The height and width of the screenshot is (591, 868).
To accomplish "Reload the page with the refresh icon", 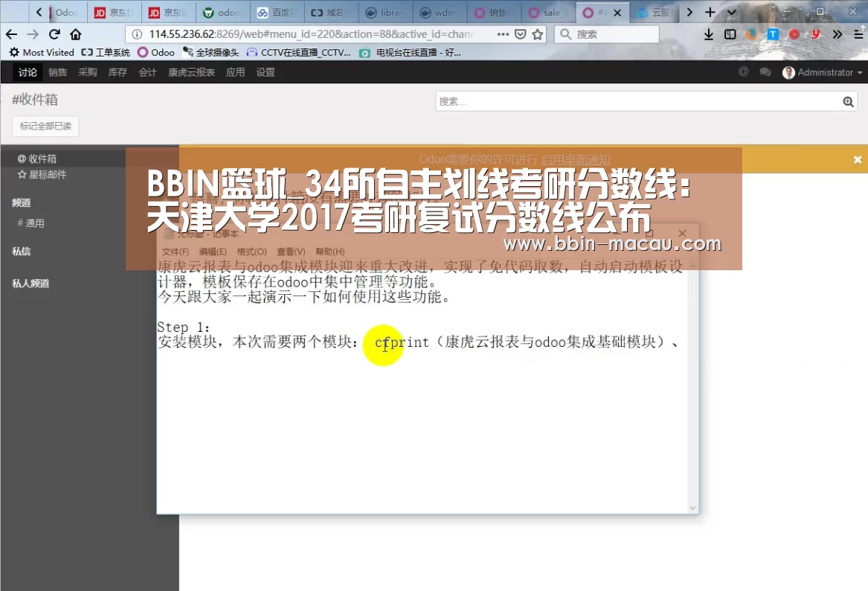I will (54, 34).
